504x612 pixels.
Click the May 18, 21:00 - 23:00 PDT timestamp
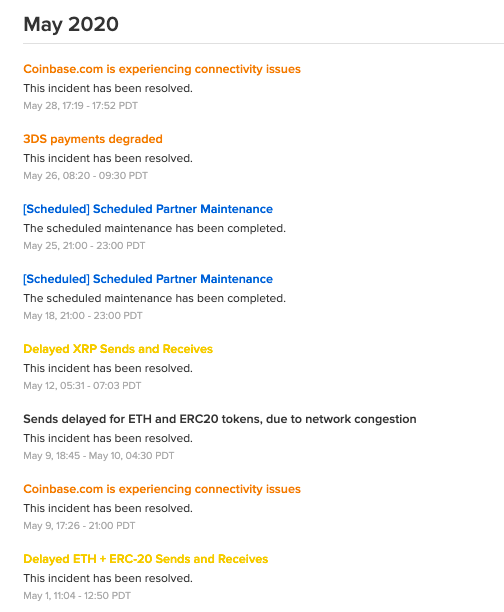(83, 315)
